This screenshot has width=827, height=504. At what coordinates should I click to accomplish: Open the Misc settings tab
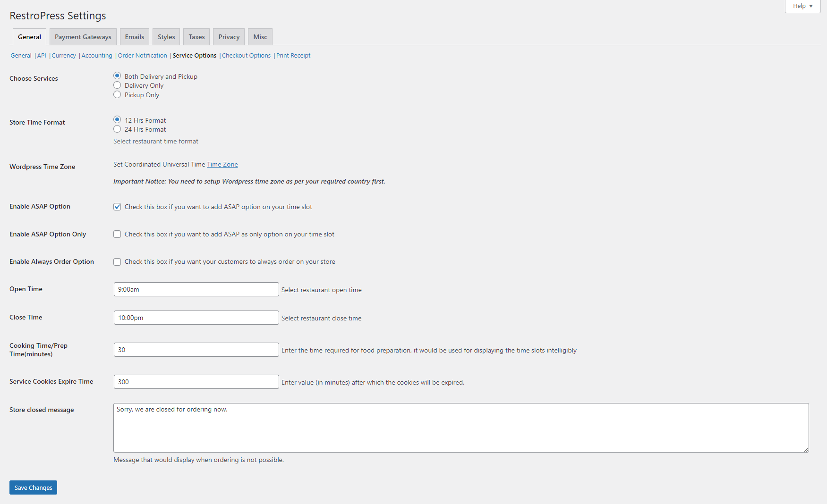(x=260, y=36)
